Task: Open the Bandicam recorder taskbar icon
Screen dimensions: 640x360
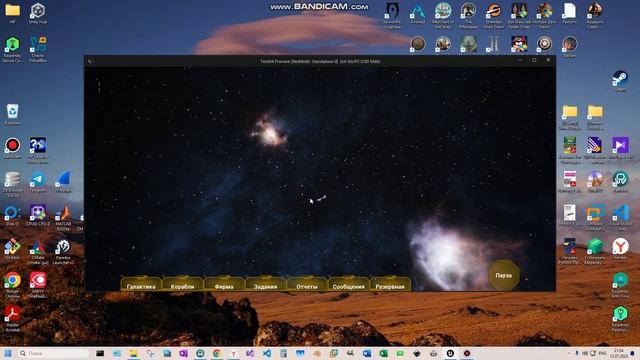Action: click(467, 353)
